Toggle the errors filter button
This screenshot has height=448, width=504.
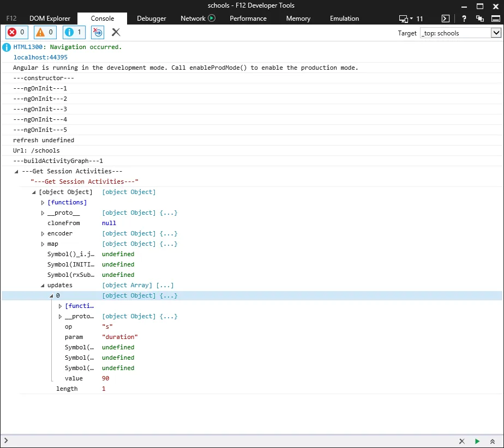16,32
